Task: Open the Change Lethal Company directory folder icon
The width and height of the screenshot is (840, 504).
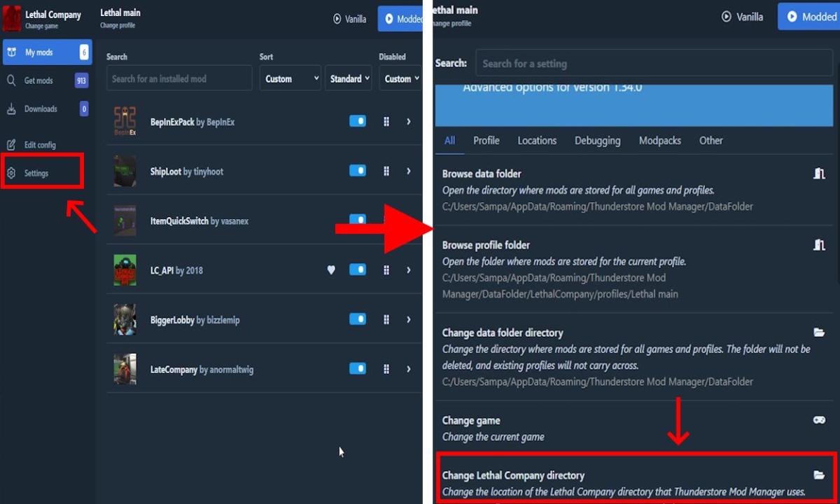Action: (x=819, y=475)
